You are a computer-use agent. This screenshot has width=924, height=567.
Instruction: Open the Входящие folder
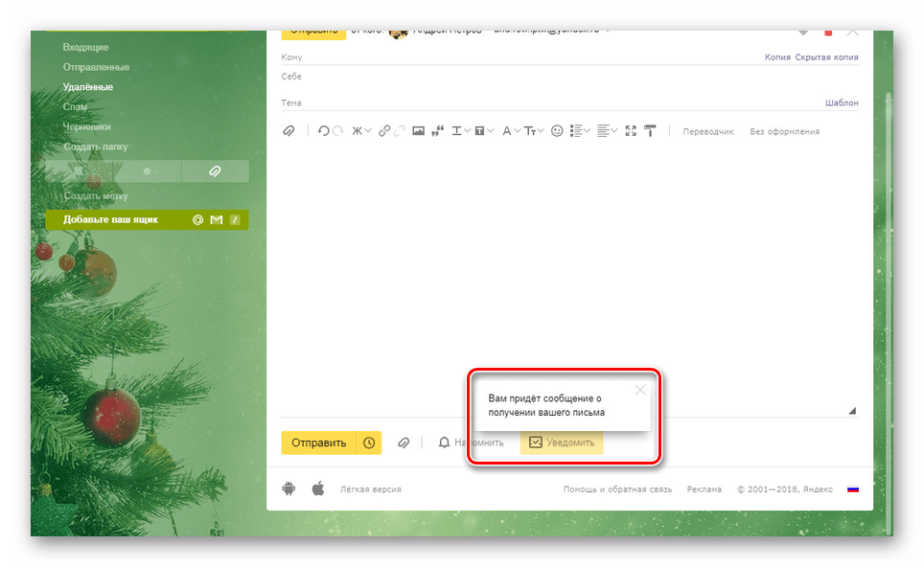86,47
